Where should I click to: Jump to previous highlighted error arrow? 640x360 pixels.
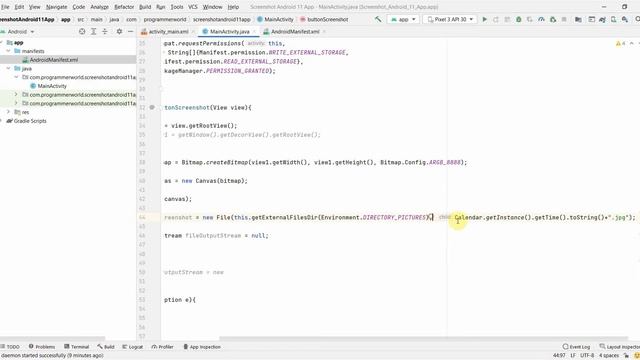[x=631, y=43]
